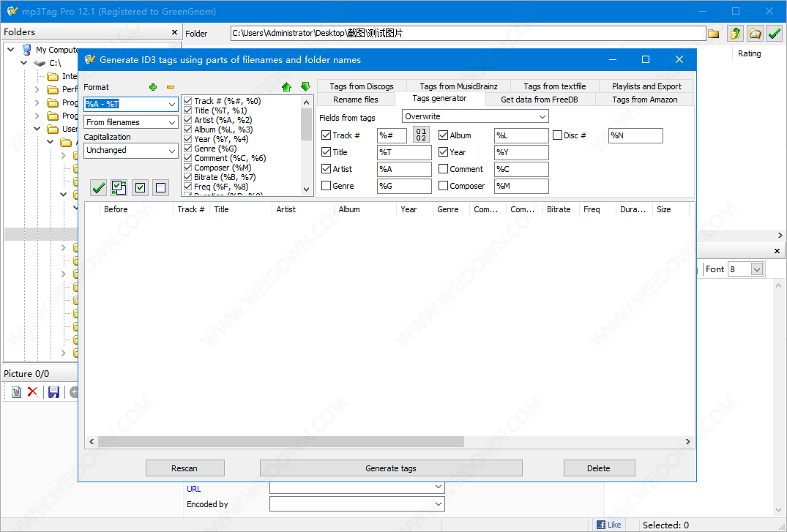Click the mp3Tag app icon in the main title bar

(12, 11)
